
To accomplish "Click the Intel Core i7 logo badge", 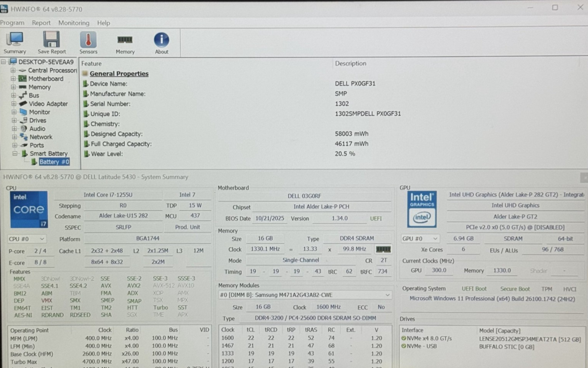I will click(29, 210).
